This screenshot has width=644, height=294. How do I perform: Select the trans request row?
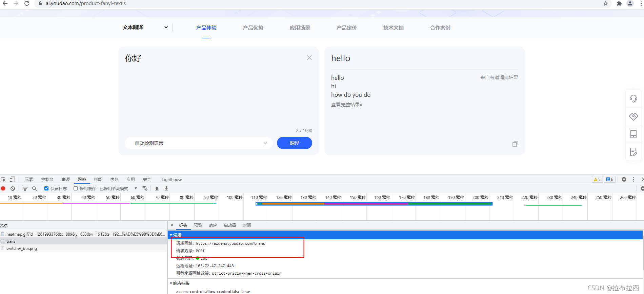pos(84,241)
